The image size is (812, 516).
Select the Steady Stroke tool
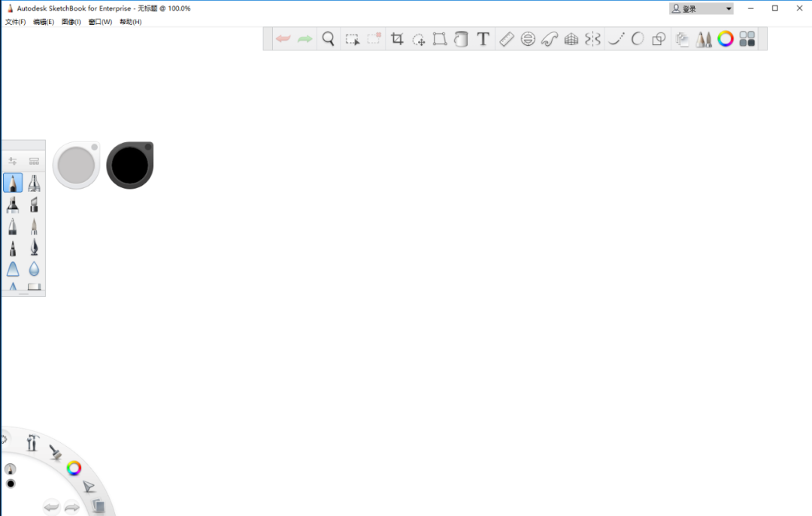click(x=616, y=39)
